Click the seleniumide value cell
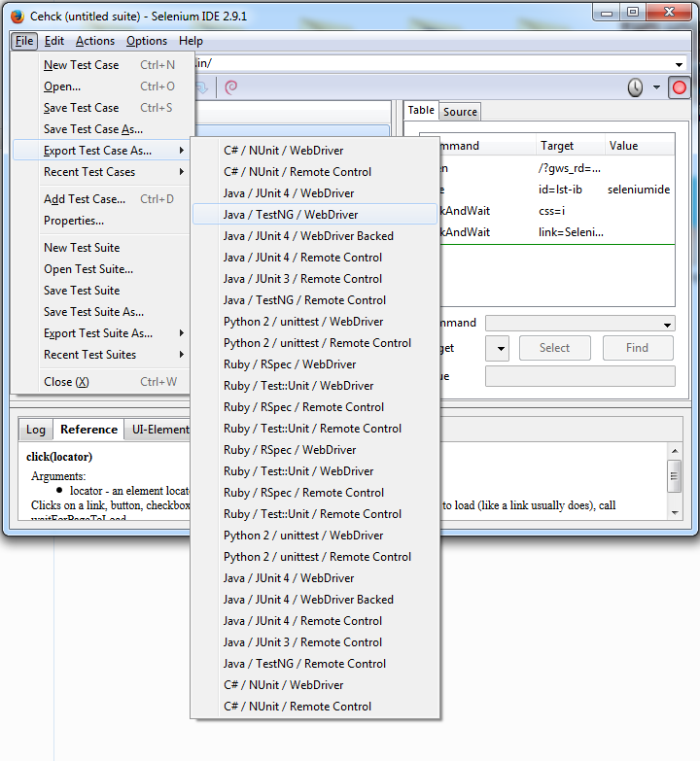Viewport: 700px width, 761px height. [x=639, y=190]
